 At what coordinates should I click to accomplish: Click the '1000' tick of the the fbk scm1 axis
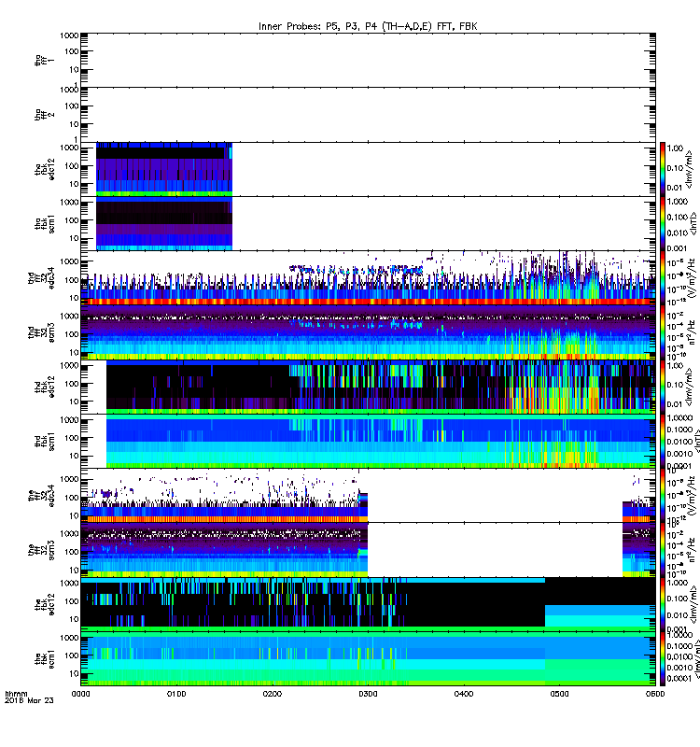(x=69, y=638)
